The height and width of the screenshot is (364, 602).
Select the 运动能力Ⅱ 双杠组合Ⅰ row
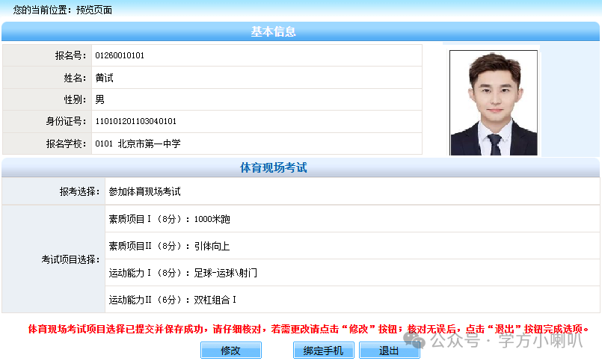pos(352,300)
